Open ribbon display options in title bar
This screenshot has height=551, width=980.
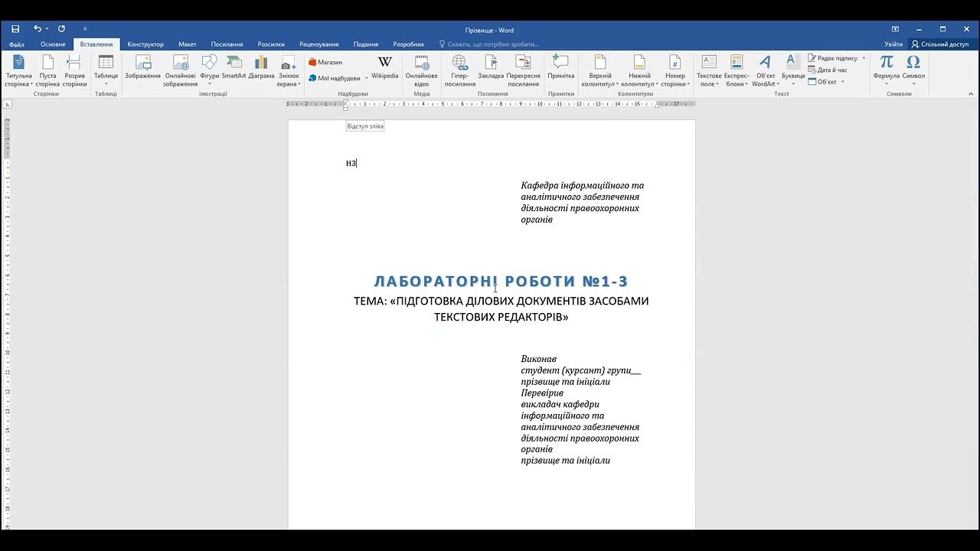pyautogui.click(x=895, y=29)
